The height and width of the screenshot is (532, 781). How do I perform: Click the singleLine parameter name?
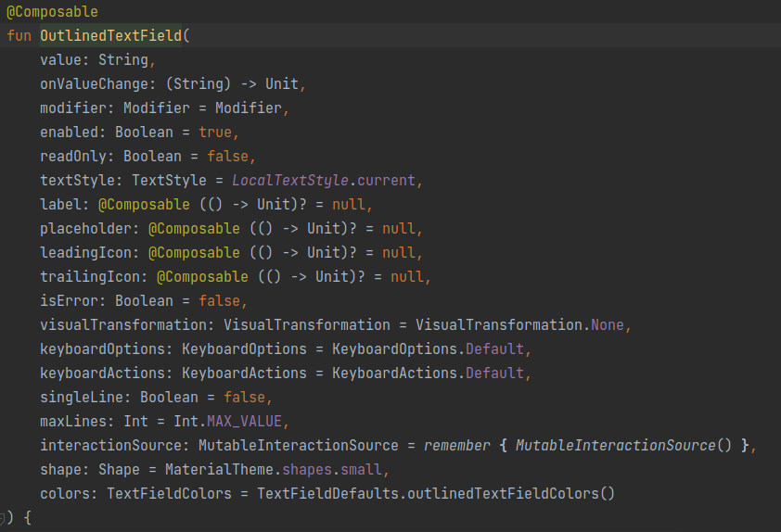pos(82,397)
